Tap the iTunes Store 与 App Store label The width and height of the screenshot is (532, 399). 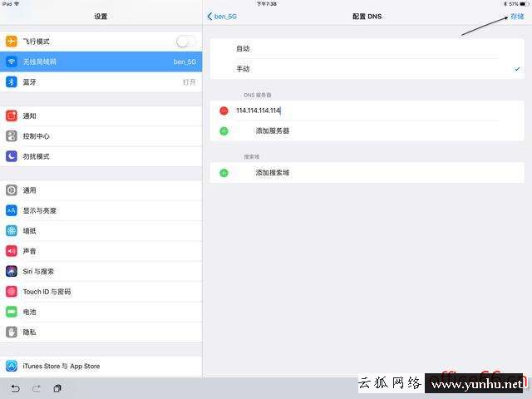(x=62, y=366)
